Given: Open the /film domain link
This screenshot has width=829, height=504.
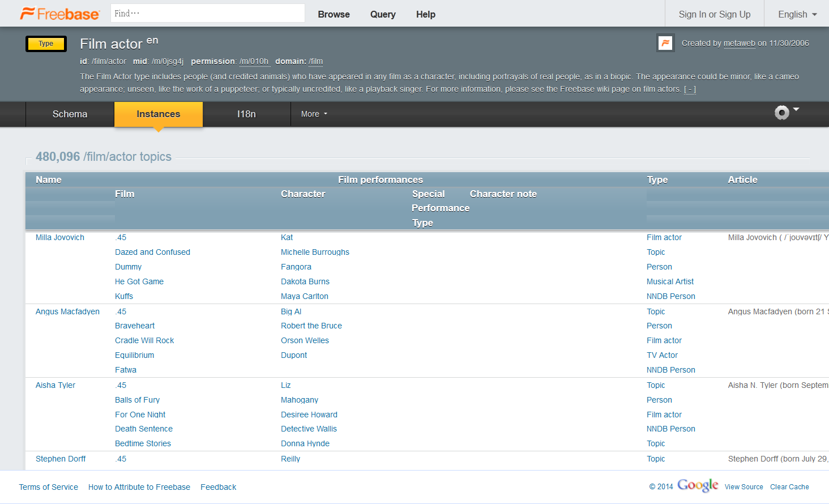Looking at the screenshot, I should [x=315, y=61].
